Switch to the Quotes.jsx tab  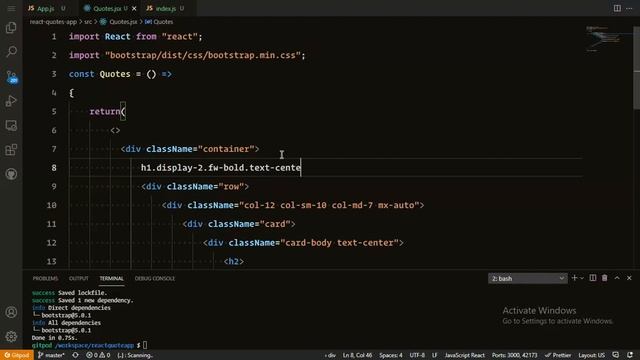(107, 8)
